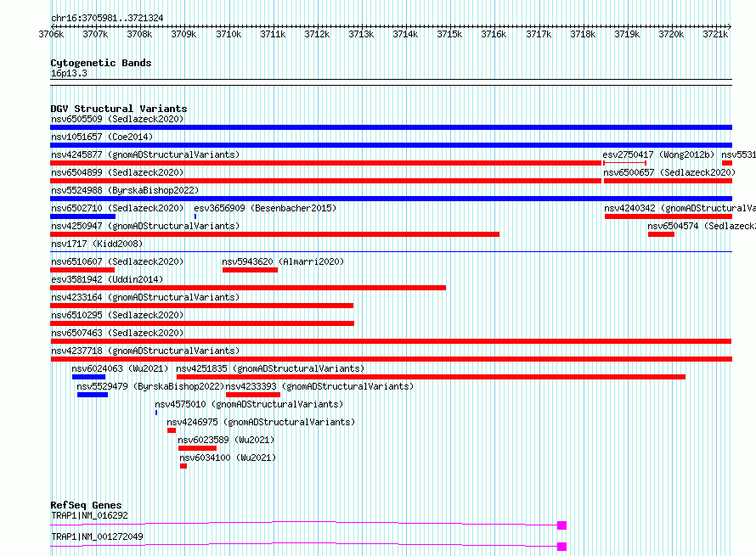Click the 16p13.3 band label
Viewport: 756px width, 556px height.
[69, 73]
